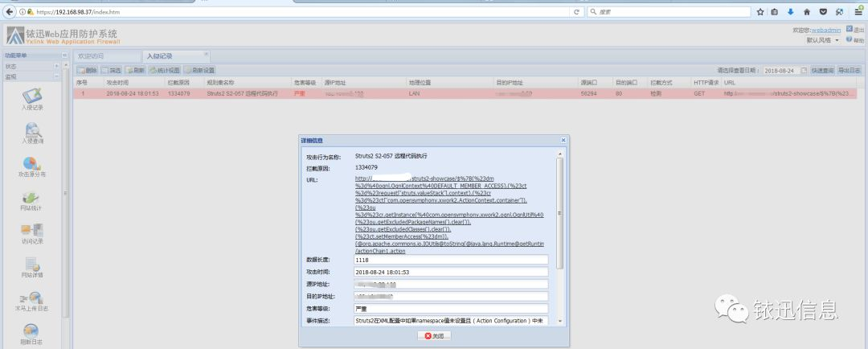Click the 地理位置 column header
Screen dimensions: 868x349
(x=449, y=82)
